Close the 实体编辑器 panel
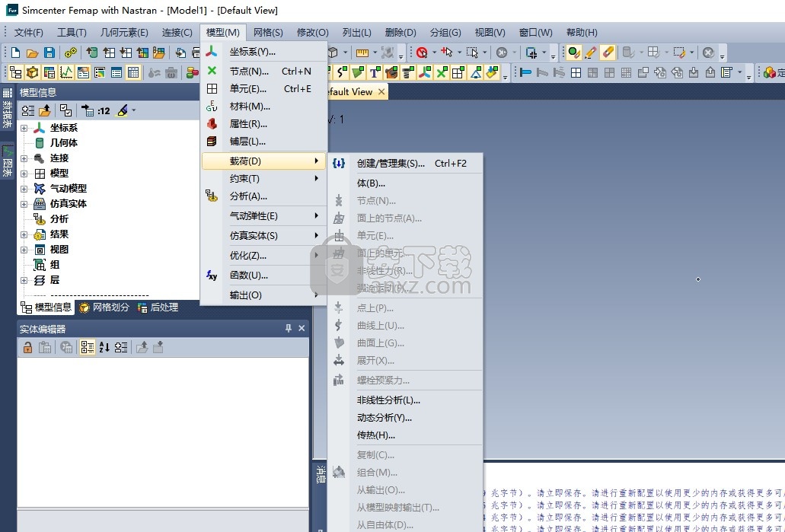The width and height of the screenshot is (785, 532). (302, 328)
